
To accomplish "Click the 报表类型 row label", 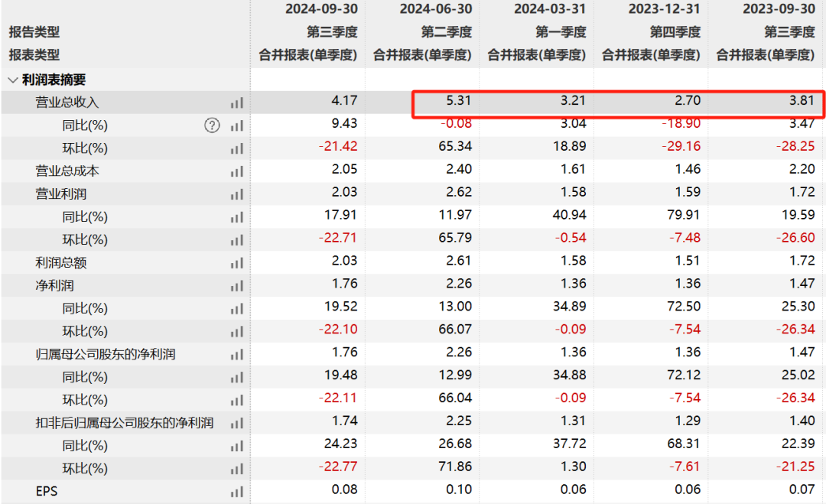I will tap(34, 55).
